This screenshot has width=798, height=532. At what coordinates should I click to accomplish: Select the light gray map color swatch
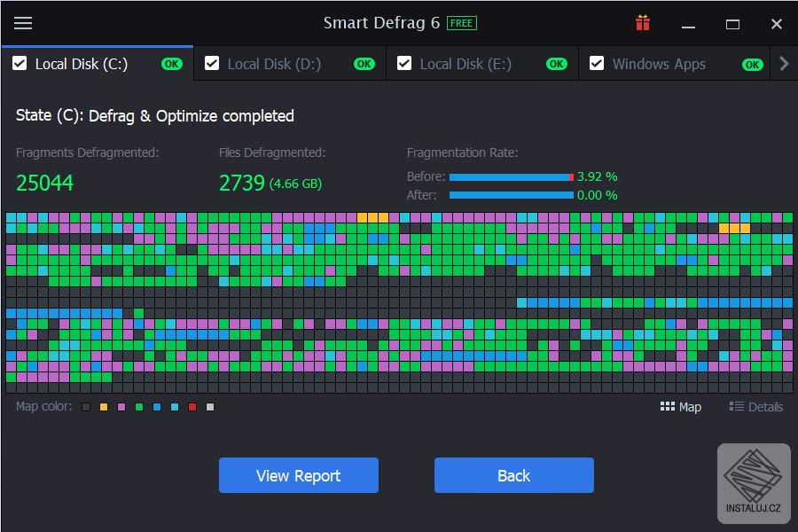210,407
